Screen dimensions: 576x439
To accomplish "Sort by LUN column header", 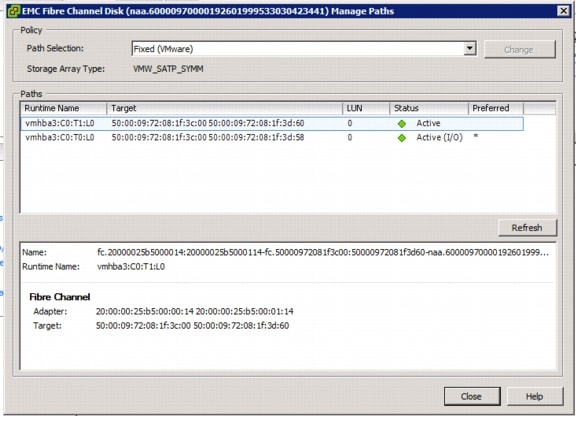I will pos(366,108).
